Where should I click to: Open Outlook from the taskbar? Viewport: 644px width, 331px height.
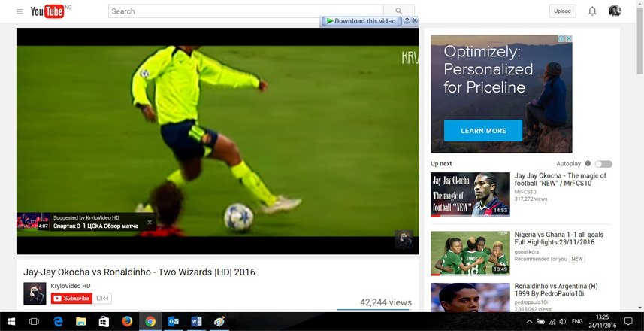click(x=174, y=321)
